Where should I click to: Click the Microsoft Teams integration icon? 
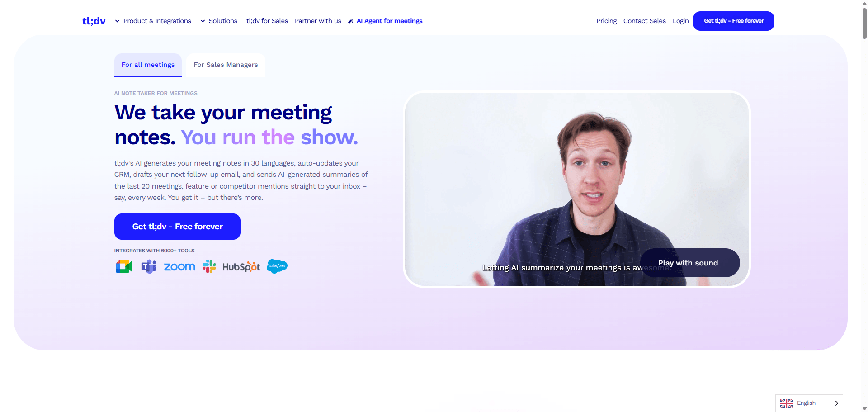tap(149, 266)
